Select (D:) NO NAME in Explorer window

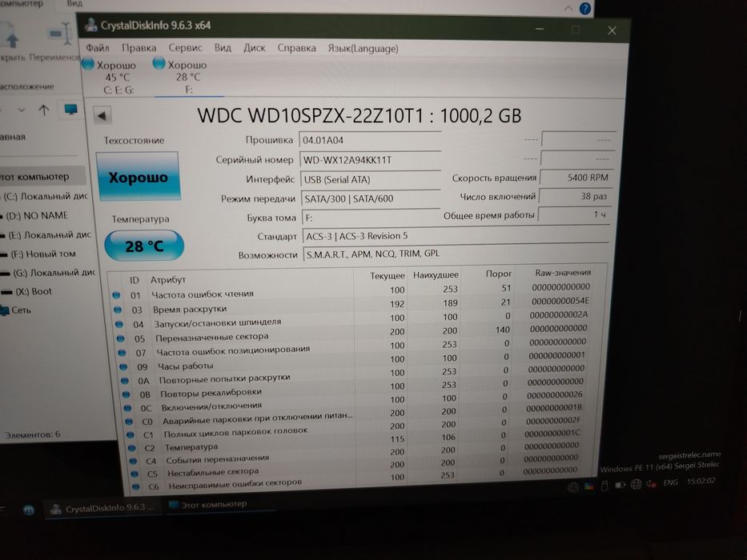pyautogui.click(x=36, y=215)
